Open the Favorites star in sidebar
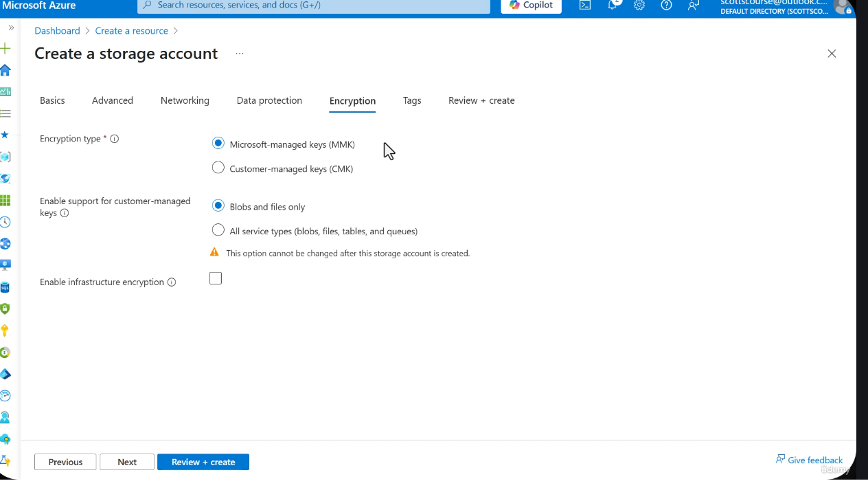The width and height of the screenshot is (868, 481). click(5, 135)
